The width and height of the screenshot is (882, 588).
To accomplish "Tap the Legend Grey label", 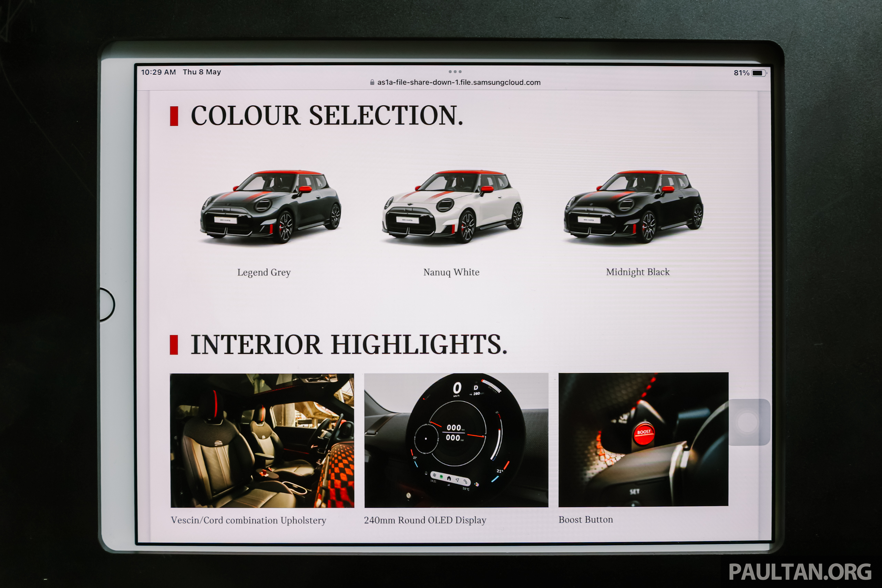I will [x=264, y=272].
